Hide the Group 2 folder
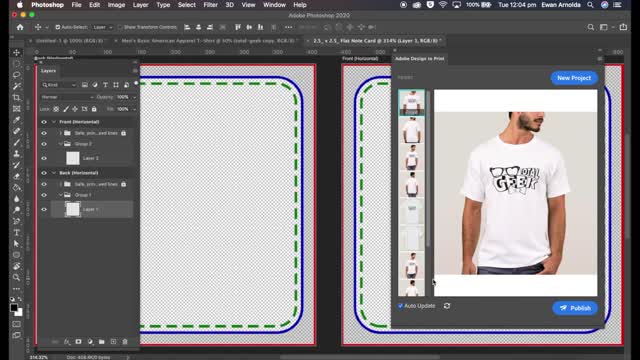This screenshot has width=640, height=360. pyautogui.click(x=44, y=144)
